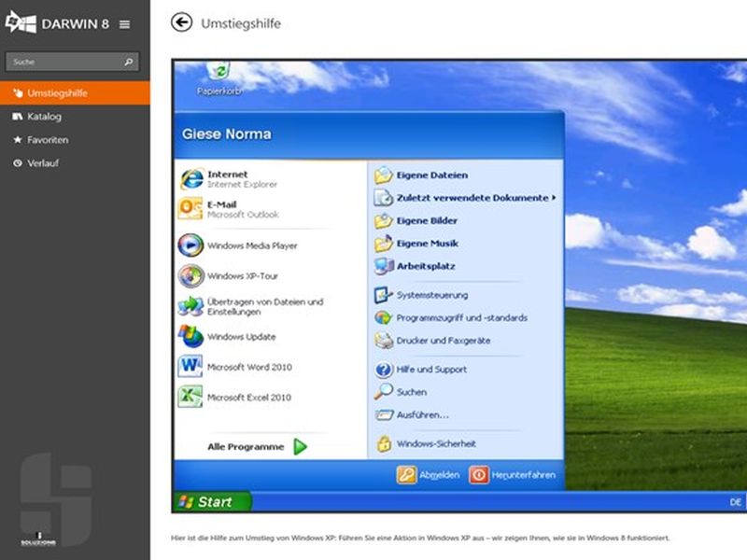747x560 pixels.
Task: Click the Microsoft Word 2010 label
Action: pyautogui.click(x=249, y=367)
